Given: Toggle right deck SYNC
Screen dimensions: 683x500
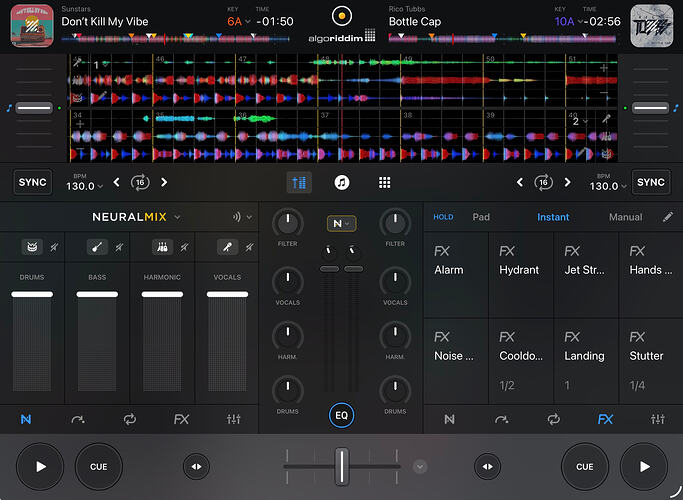Looking at the screenshot, I should click(x=651, y=182).
